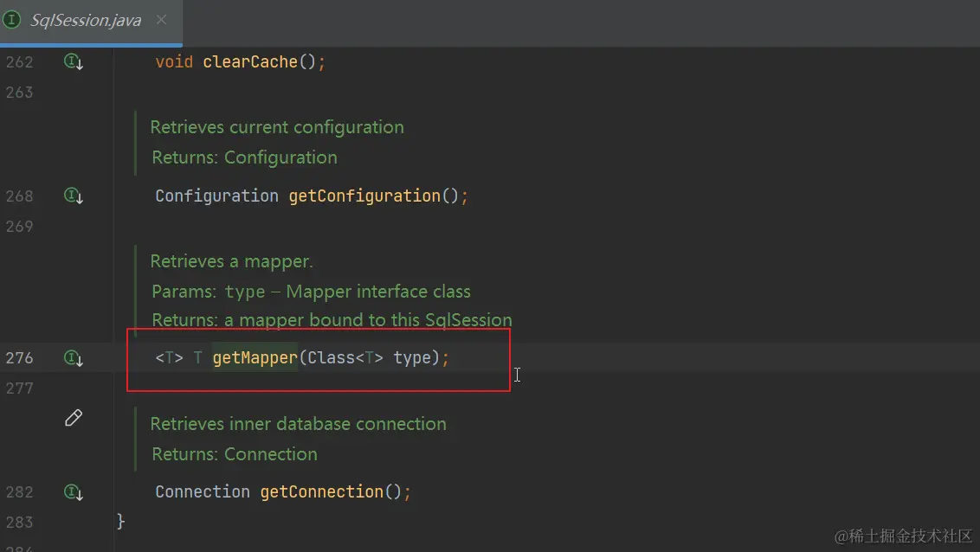
Task: Click 'Returns: Configuration' doc text
Action: pos(244,157)
